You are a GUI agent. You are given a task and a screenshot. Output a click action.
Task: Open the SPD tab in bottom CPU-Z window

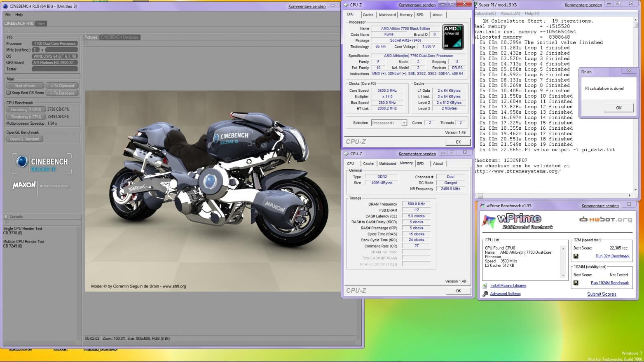pos(420,163)
